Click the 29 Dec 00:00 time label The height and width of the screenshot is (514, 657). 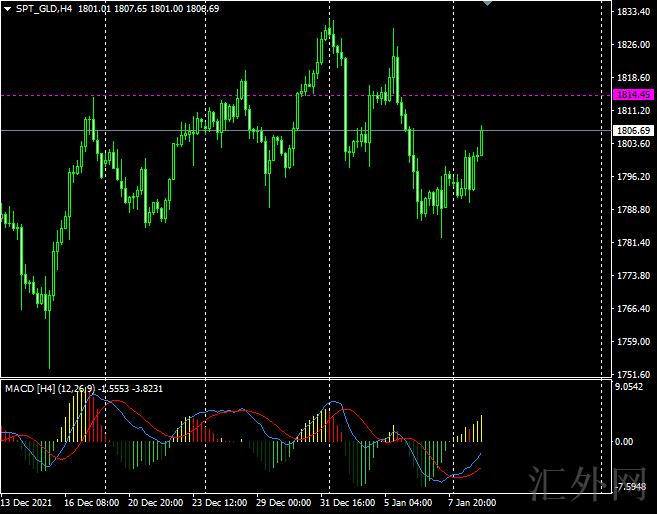(284, 503)
